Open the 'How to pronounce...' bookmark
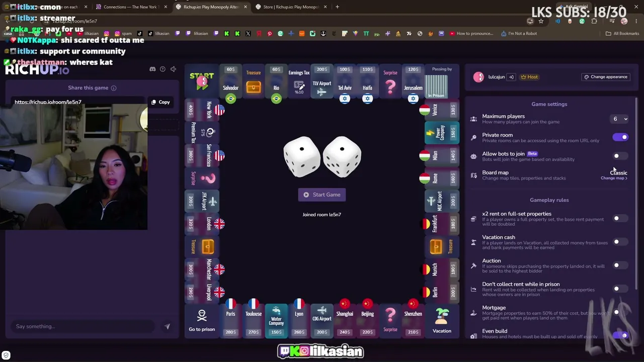 (x=471, y=34)
